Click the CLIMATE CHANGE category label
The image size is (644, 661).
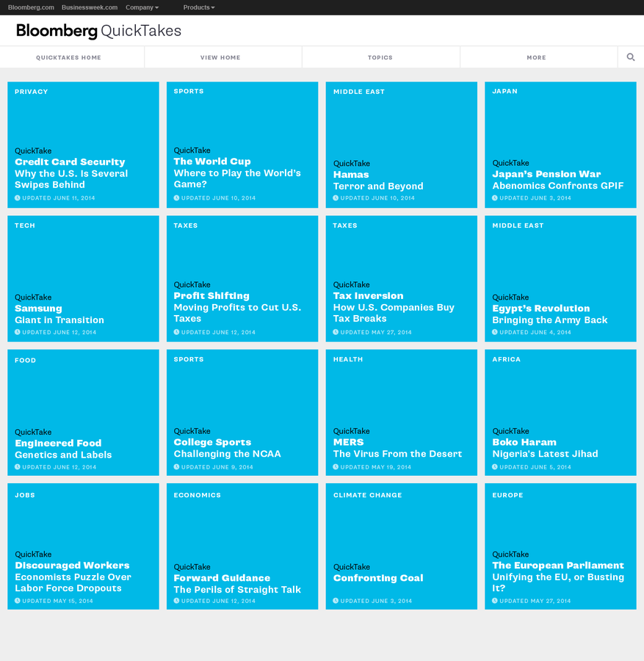(x=367, y=495)
